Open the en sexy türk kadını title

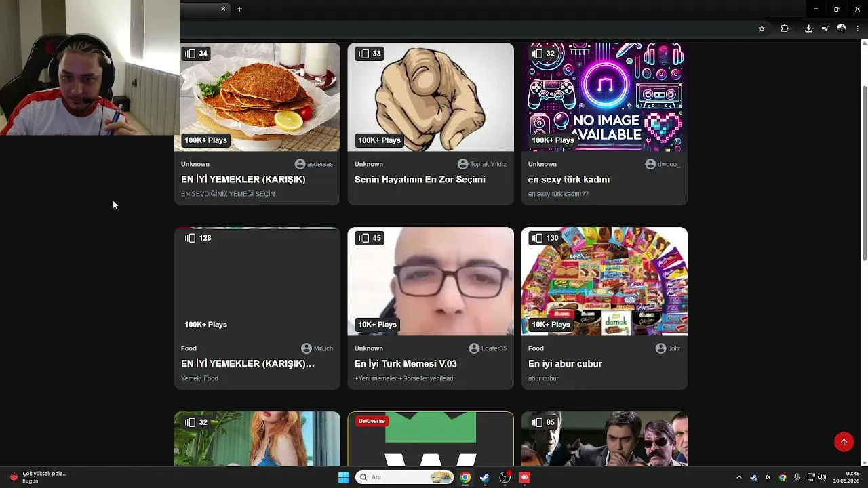569,180
